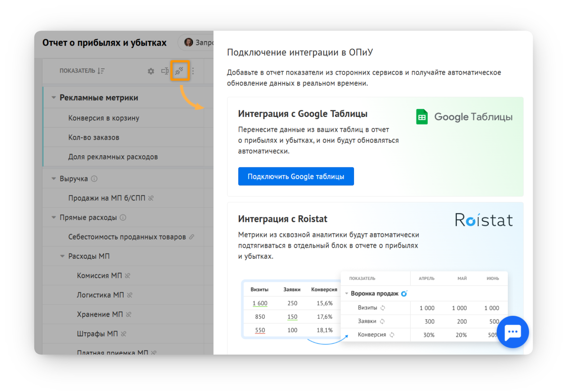Click the column layout icon beside the gear
Viewport: 565px width, 392px height.
[165, 71]
